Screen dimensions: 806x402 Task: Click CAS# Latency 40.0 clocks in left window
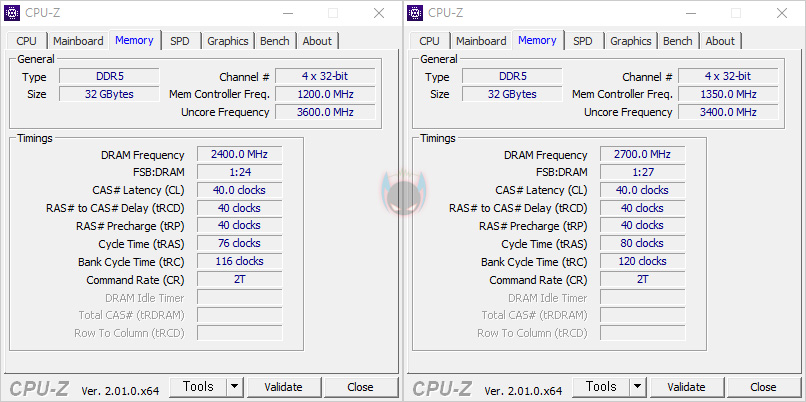(240, 190)
